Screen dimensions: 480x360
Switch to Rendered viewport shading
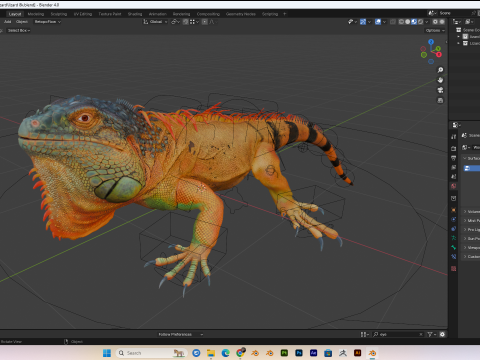tap(421, 22)
